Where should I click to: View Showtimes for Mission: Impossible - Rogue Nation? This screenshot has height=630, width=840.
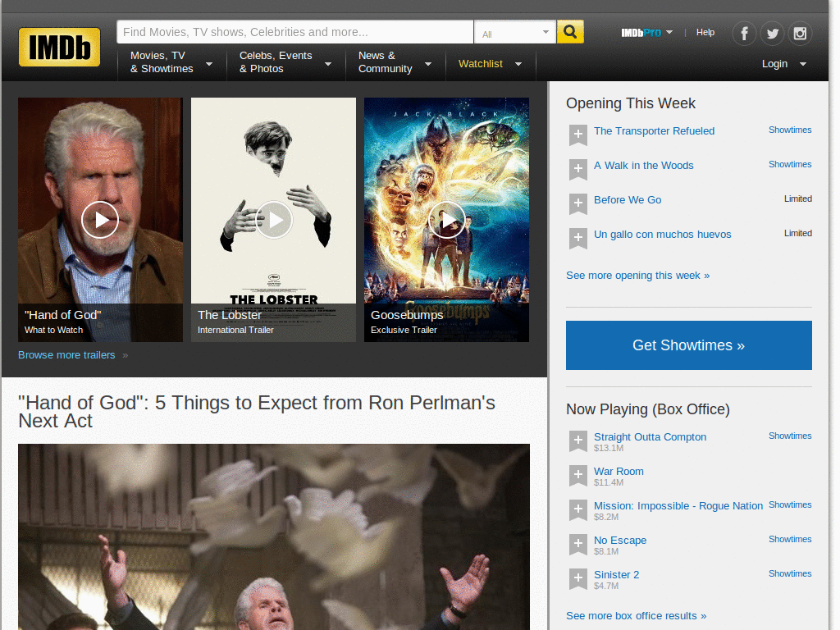point(790,504)
